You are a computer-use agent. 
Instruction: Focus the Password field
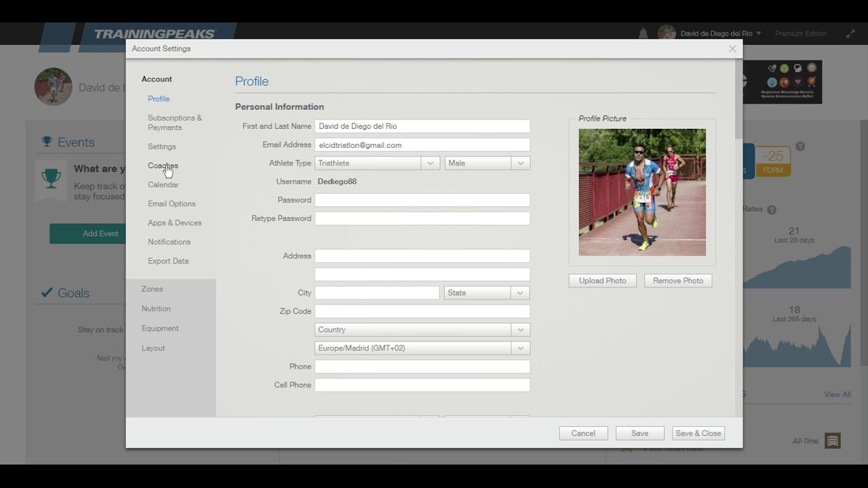coord(422,200)
